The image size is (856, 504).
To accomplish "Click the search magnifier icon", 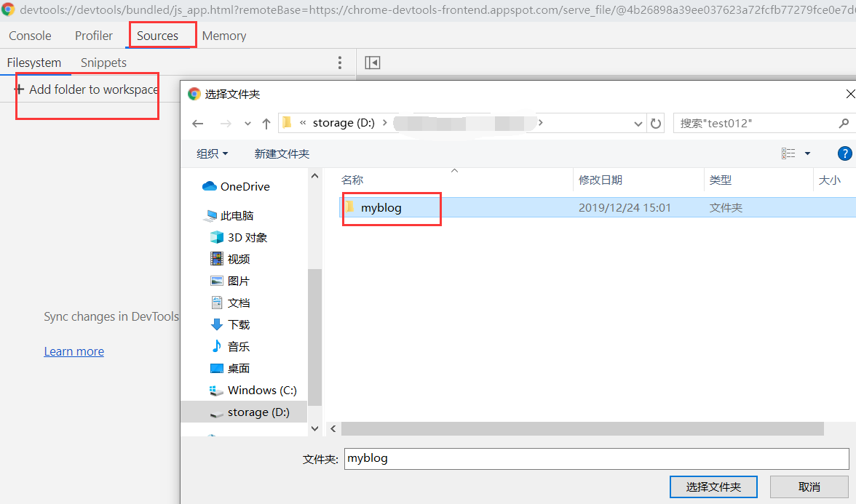I will coord(843,123).
